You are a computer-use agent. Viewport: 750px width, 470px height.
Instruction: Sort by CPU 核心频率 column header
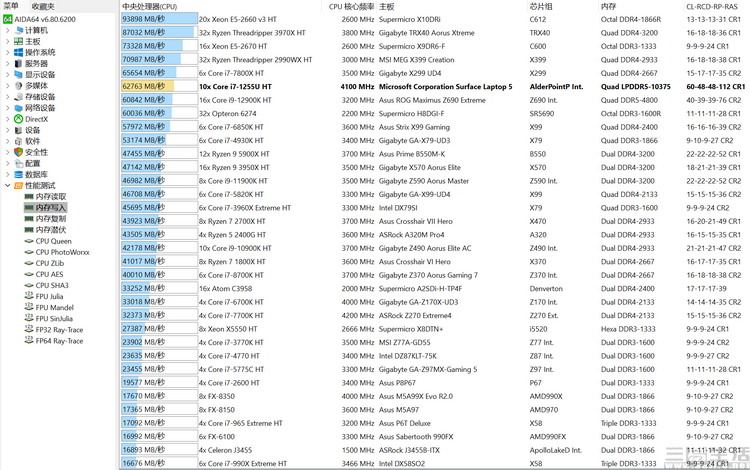pos(351,6)
